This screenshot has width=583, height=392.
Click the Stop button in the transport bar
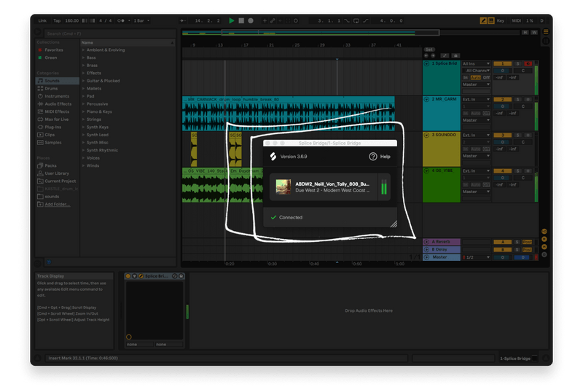pos(241,21)
